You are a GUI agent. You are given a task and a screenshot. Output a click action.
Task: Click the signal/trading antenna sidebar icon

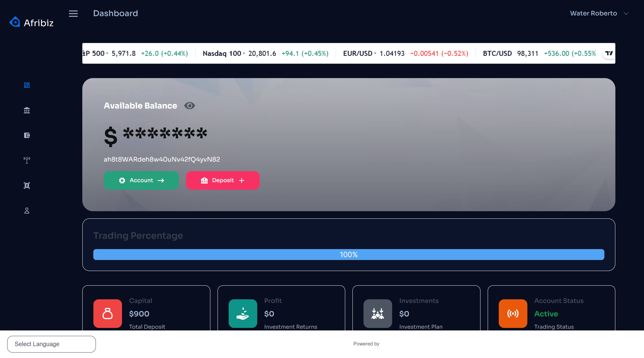(x=27, y=160)
